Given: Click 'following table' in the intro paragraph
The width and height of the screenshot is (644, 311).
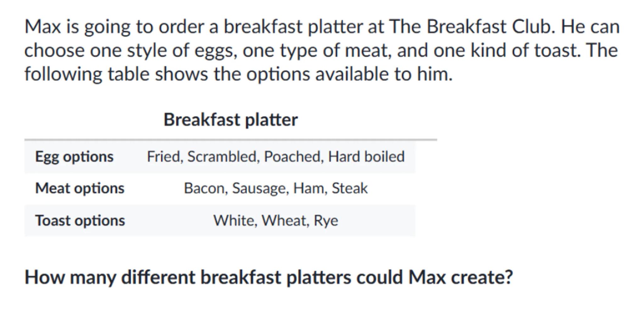Looking at the screenshot, I should pyautogui.click(x=86, y=74).
